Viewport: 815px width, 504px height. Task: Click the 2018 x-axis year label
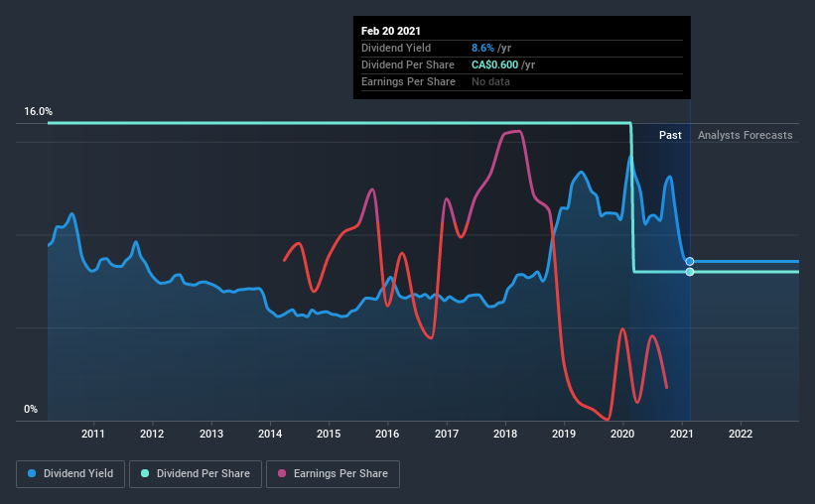click(504, 434)
